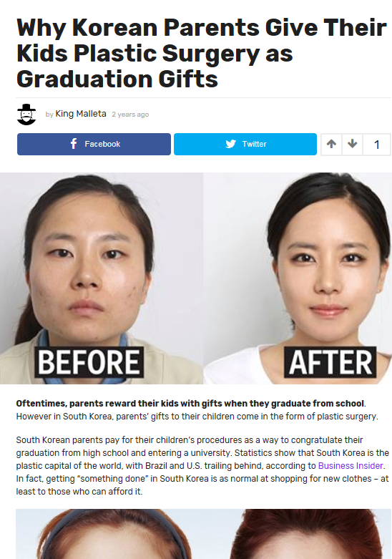Click the paragraph about South Korean parents
The width and height of the screenshot is (392, 559).
(202, 466)
